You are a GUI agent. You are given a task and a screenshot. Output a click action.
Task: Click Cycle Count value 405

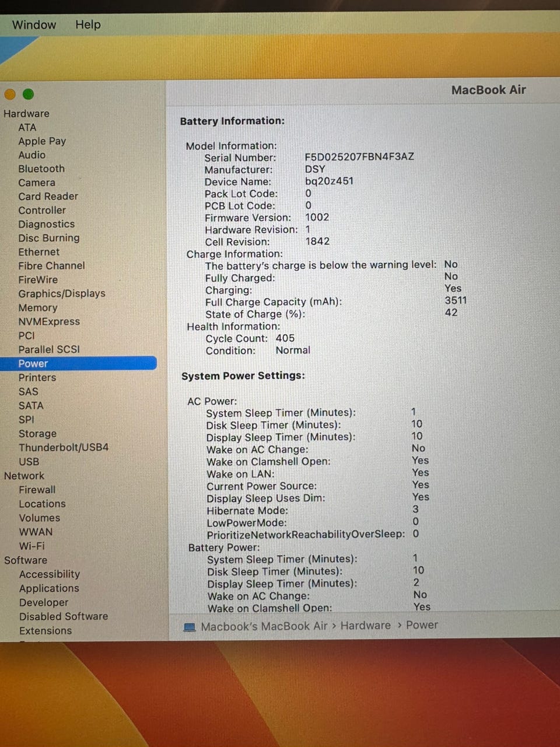pos(285,338)
